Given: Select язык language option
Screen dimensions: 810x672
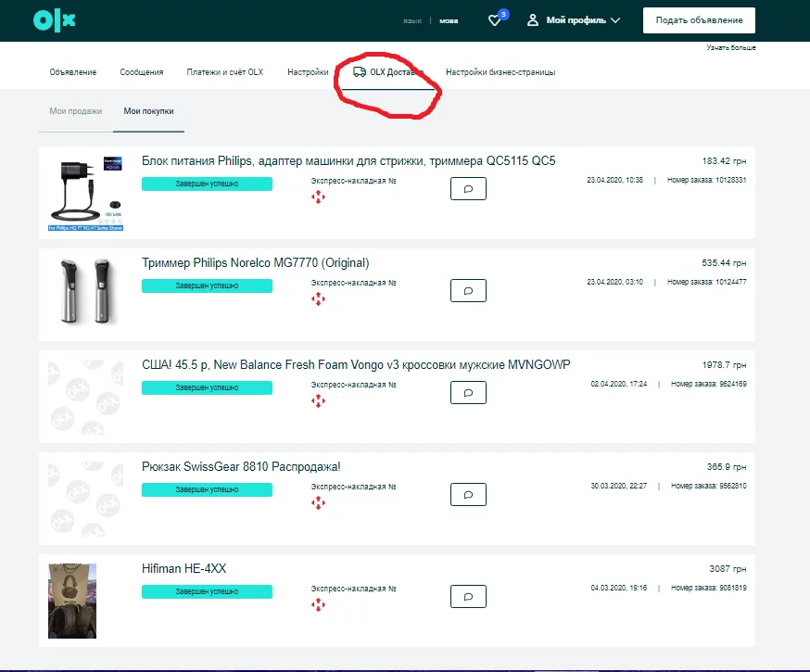Looking at the screenshot, I should pyautogui.click(x=412, y=20).
